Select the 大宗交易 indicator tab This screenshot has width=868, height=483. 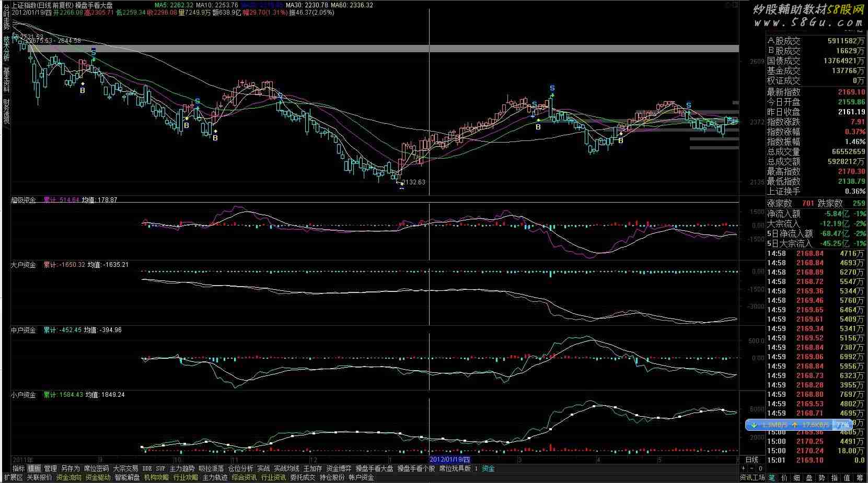pyautogui.click(x=125, y=468)
